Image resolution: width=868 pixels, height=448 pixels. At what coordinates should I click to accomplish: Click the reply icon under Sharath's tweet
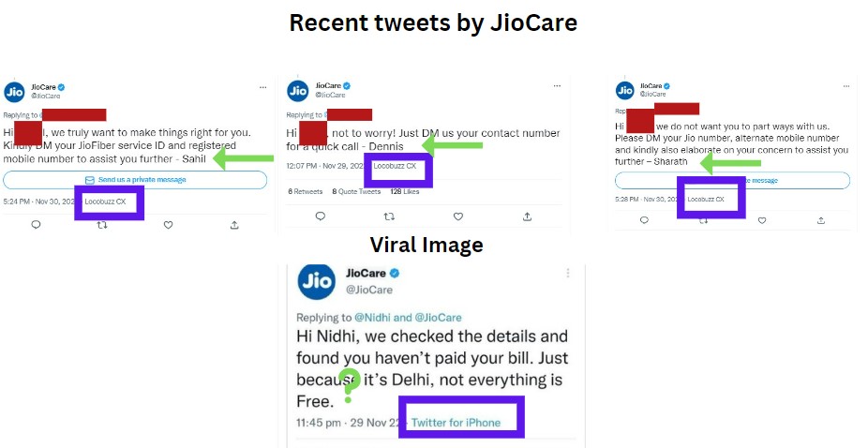pos(644,220)
